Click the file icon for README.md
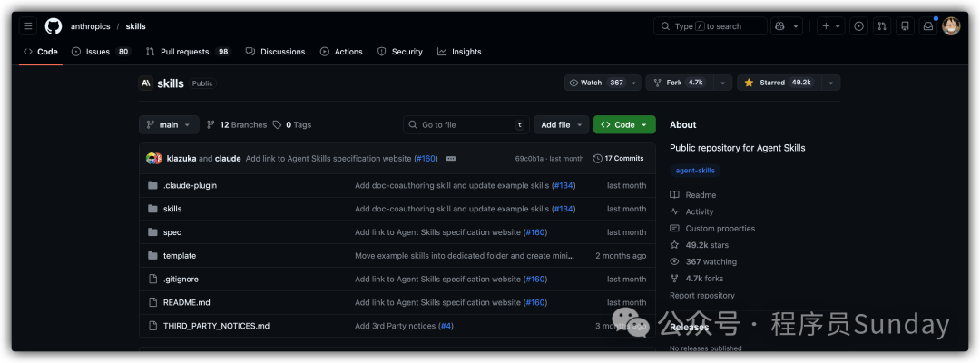The width and height of the screenshot is (980, 363). click(152, 302)
